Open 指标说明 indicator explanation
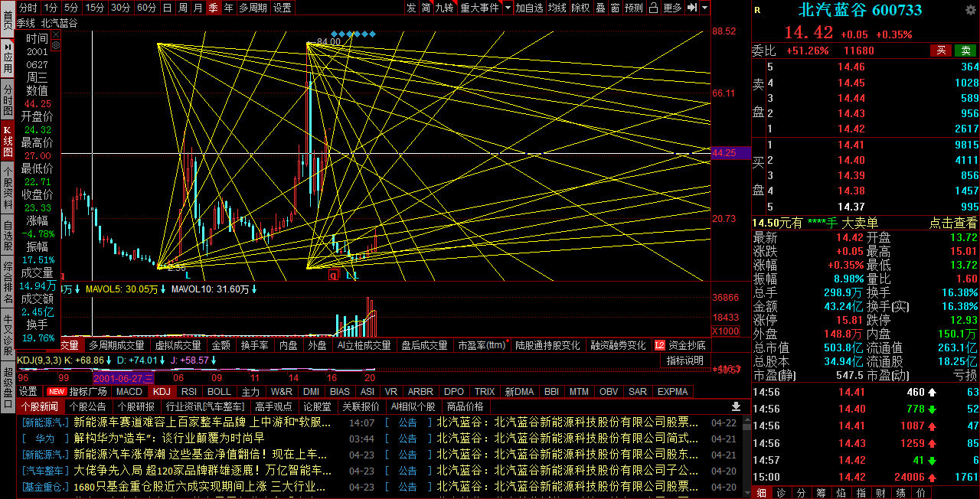Viewport: 980px width, 499px height. click(685, 360)
